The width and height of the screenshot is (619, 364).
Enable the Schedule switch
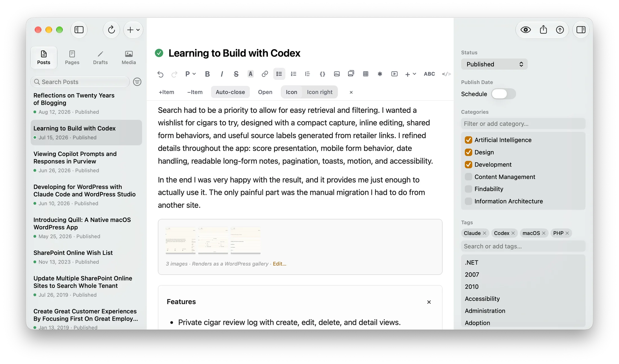click(503, 94)
